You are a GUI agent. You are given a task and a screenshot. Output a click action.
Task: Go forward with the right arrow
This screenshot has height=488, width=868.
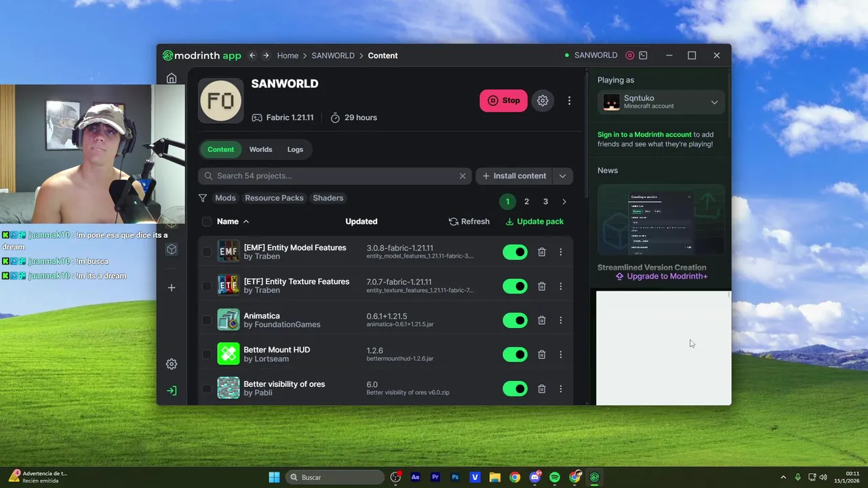(266, 56)
